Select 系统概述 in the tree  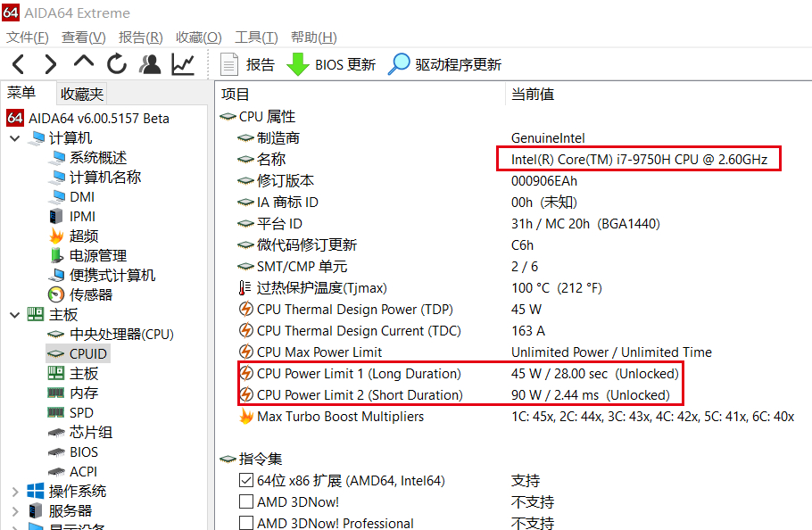[98, 157]
